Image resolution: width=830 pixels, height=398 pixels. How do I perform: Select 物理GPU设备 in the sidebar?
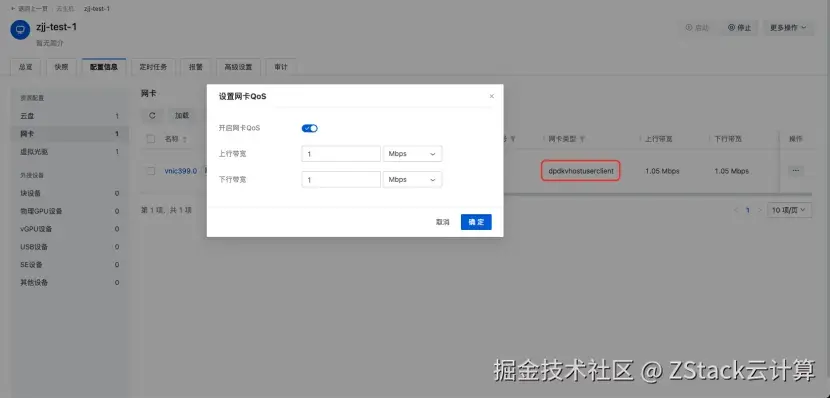(69, 211)
